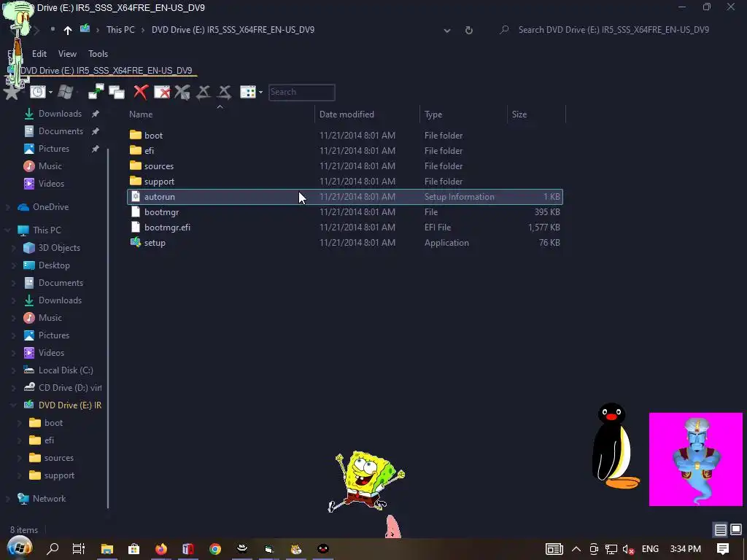This screenshot has height=560, width=747.
Task: Select the boot folder in file list
Action: (x=153, y=135)
